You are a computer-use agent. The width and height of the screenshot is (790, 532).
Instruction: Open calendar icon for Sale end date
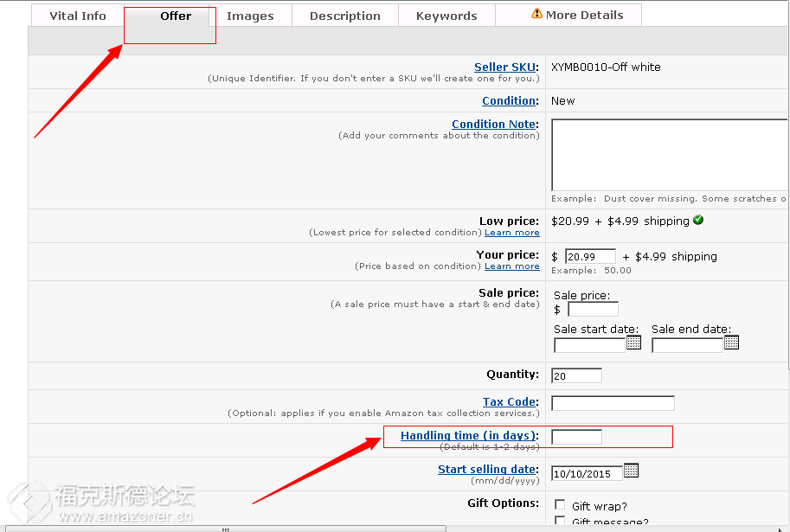(731, 343)
